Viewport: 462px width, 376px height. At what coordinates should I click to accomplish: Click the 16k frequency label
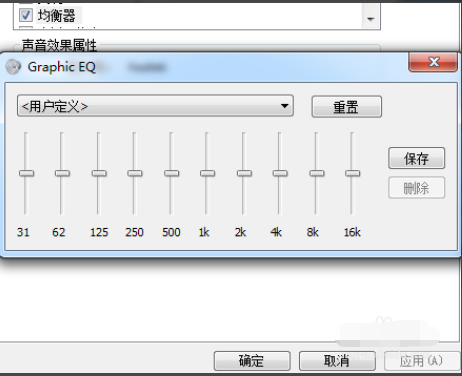tap(352, 232)
